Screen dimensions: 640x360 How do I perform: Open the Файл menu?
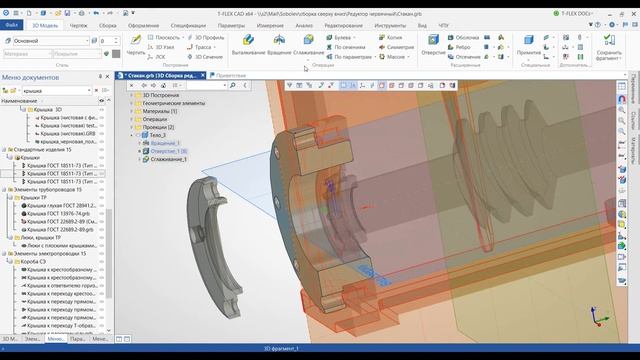tap(11, 25)
